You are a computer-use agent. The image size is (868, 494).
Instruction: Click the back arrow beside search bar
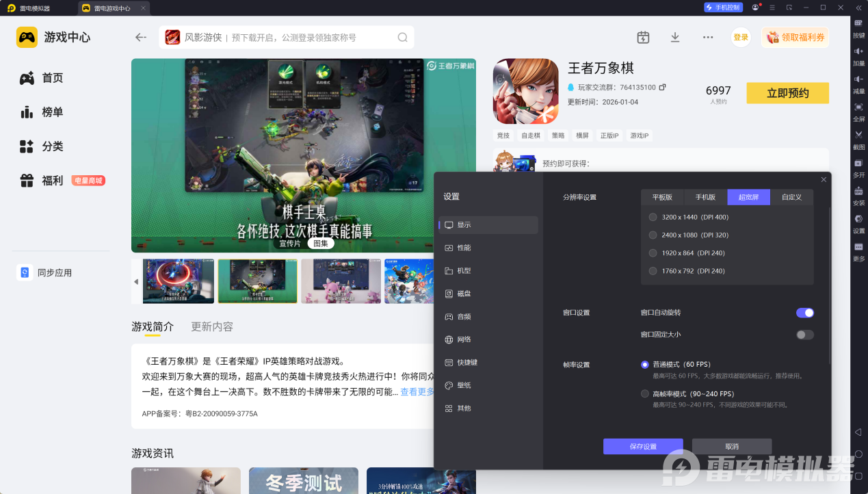click(141, 38)
